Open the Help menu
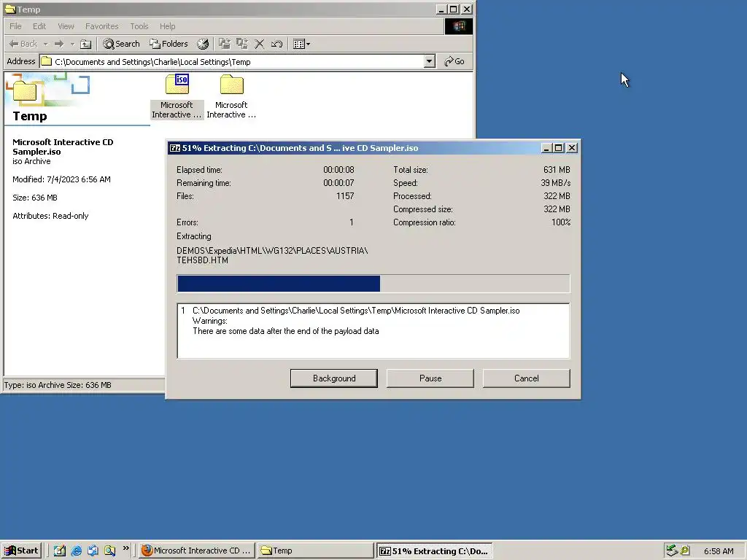 [x=167, y=26]
